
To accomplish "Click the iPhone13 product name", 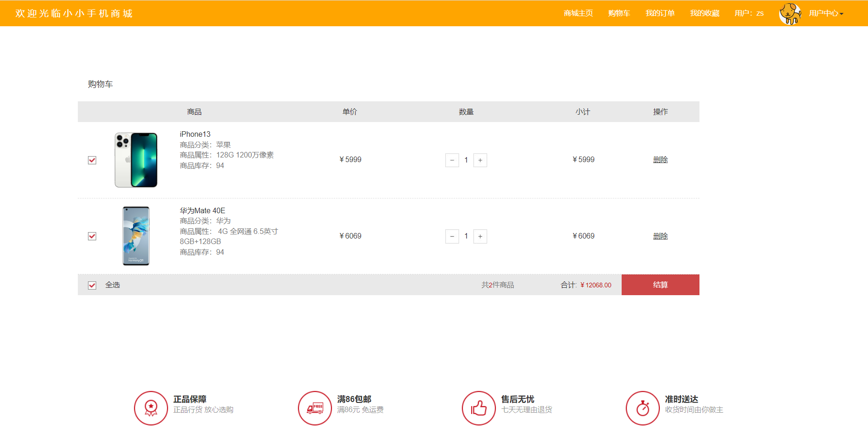I will pyautogui.click(x=195, y=134).
